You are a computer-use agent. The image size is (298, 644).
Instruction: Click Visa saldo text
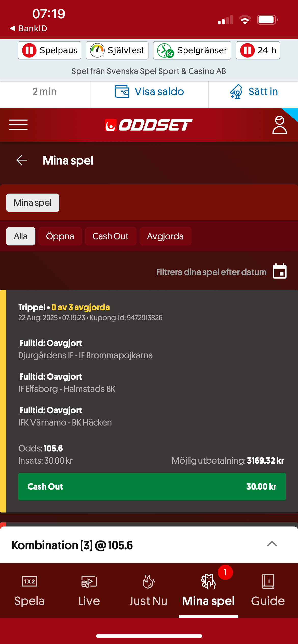[159, 92]
